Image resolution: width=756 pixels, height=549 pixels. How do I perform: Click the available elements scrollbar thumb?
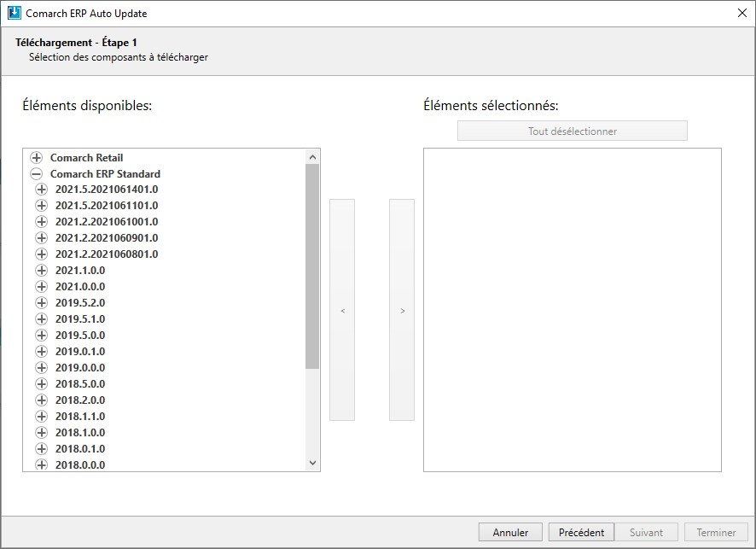click(x=312, y=266)
